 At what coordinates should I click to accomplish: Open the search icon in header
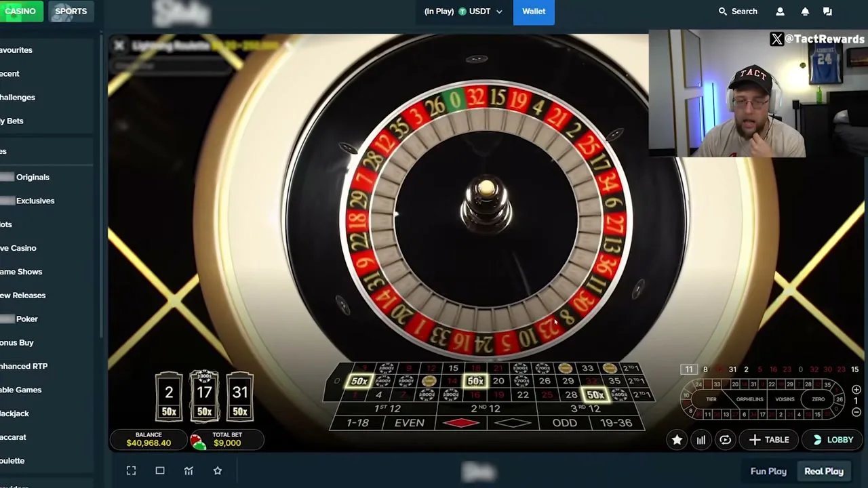723,12
